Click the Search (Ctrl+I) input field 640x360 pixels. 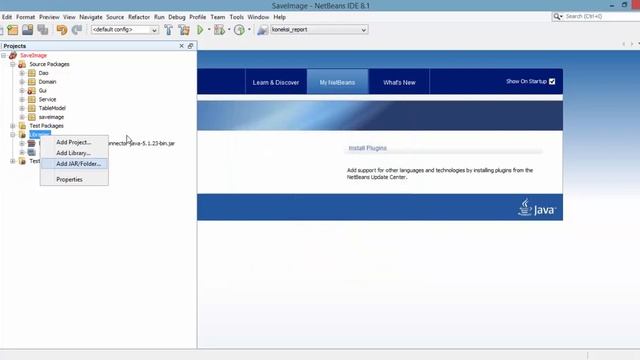coord(600,16)
